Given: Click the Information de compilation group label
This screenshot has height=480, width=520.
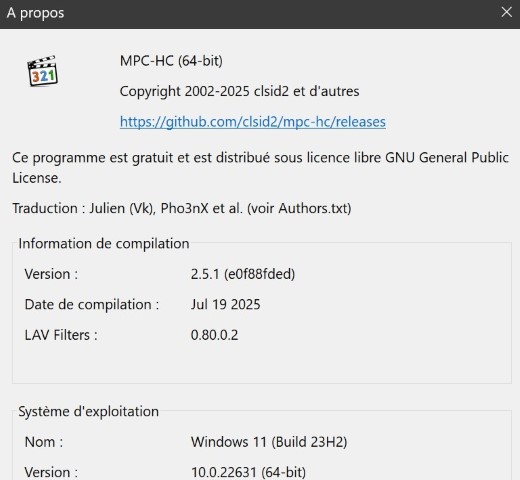Looking at the screenshot, I should click(x=104, y=244).
